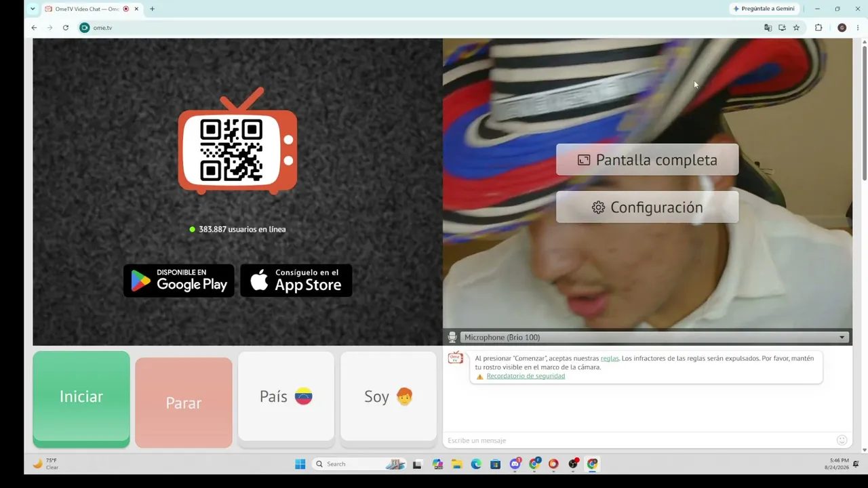Viewport: 868px width, 488px height.
Task: Click the App Store download badge
Action: coord(296,281)
